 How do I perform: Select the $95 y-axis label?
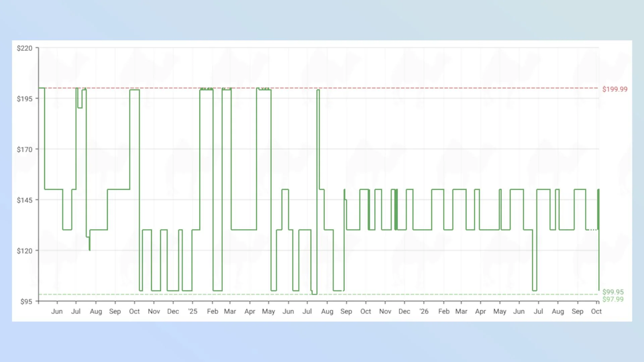coord(26,301)
